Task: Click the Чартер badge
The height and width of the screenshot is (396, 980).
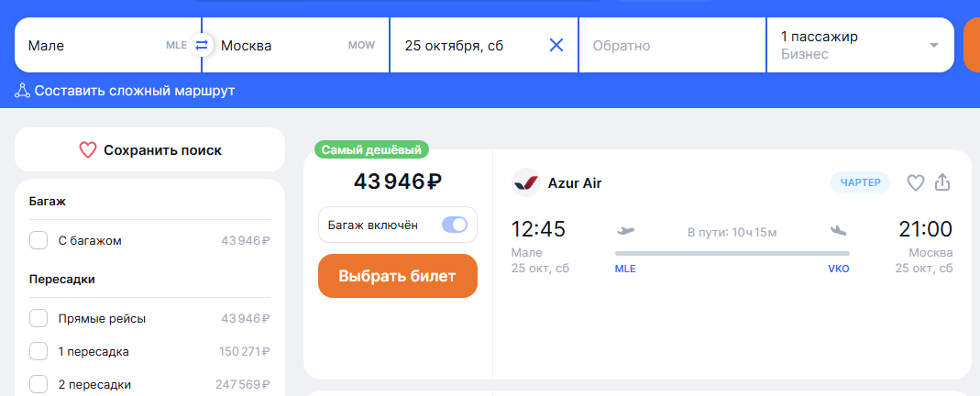Action: pyautogui.click(x=860, y=182)
